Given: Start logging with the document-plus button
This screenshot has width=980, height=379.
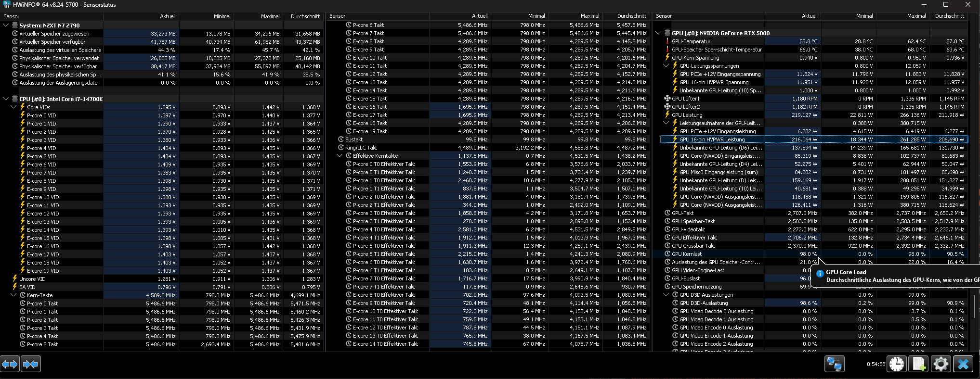Looking at the screenshot, I should [x=918, y=364].
